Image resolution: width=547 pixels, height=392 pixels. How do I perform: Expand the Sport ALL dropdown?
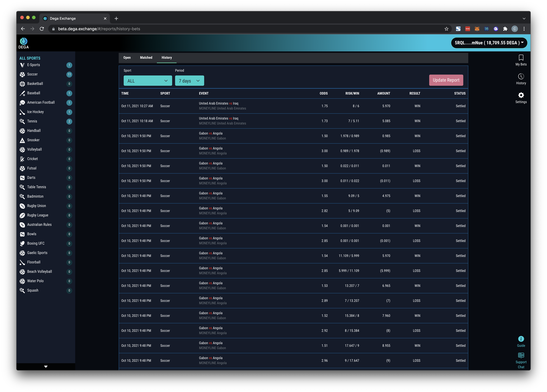point(148,81)
